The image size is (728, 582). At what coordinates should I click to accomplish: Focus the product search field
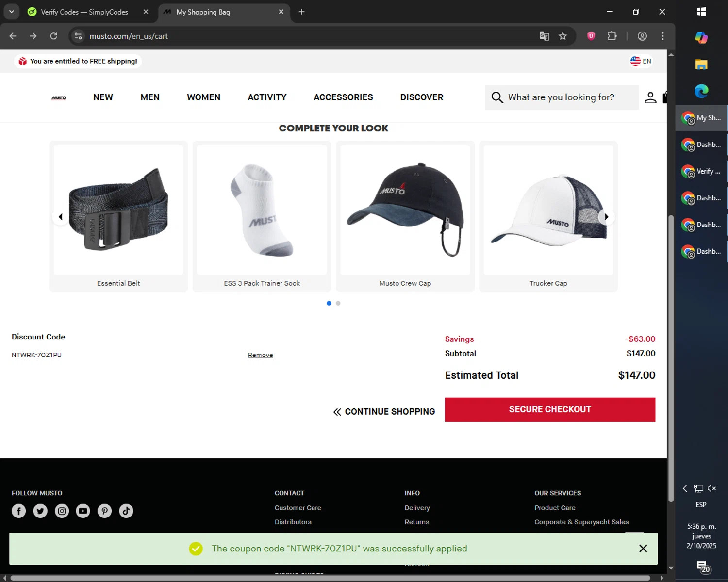point(562,97)
